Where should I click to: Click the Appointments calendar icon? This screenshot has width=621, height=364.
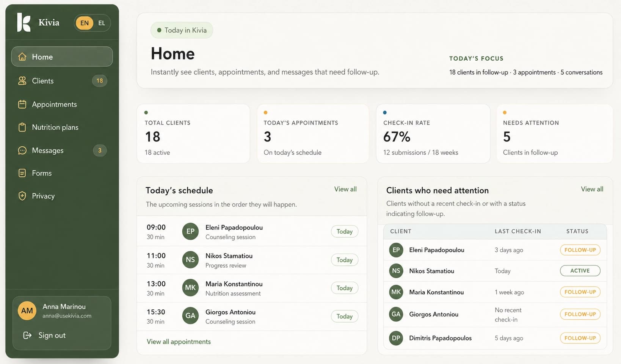22,104
